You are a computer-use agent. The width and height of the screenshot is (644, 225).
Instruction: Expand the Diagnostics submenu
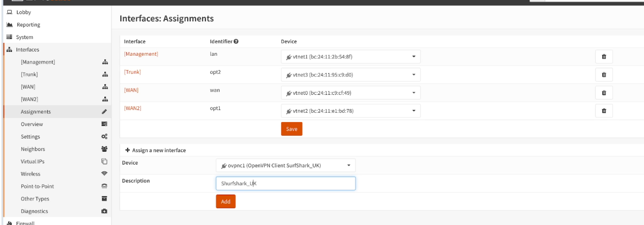34,211
